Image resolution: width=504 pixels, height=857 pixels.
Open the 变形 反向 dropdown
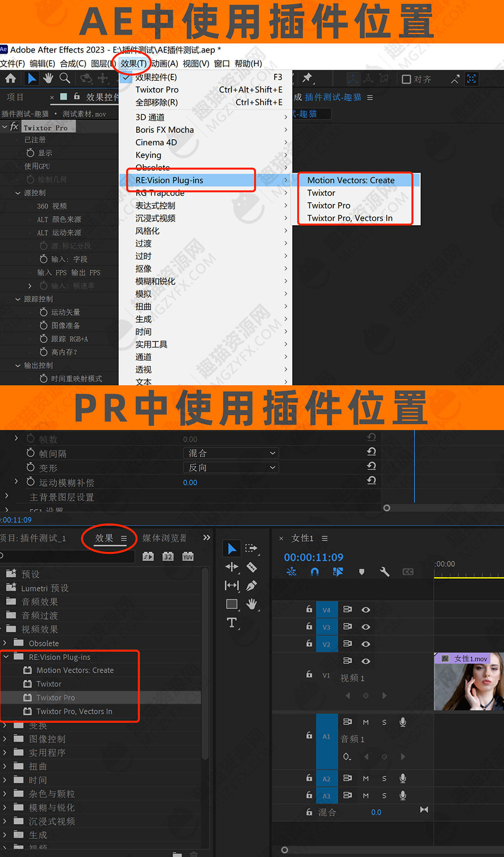click(231, 467)
